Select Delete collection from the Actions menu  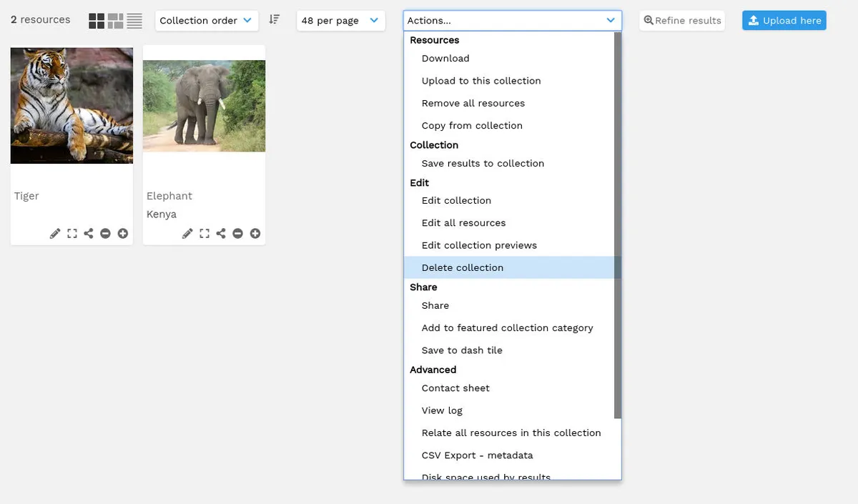[x=463, y=267]
